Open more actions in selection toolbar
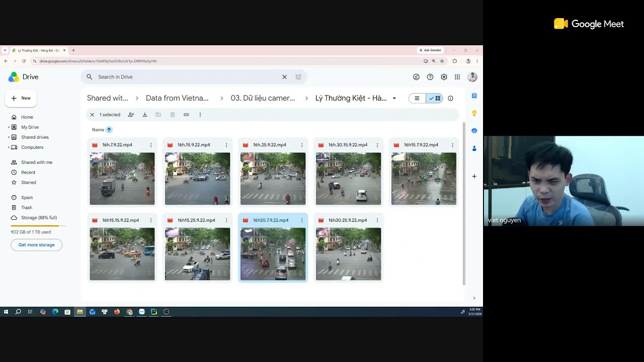The height and width of the screenshot is (362, 644). (200, 115)
